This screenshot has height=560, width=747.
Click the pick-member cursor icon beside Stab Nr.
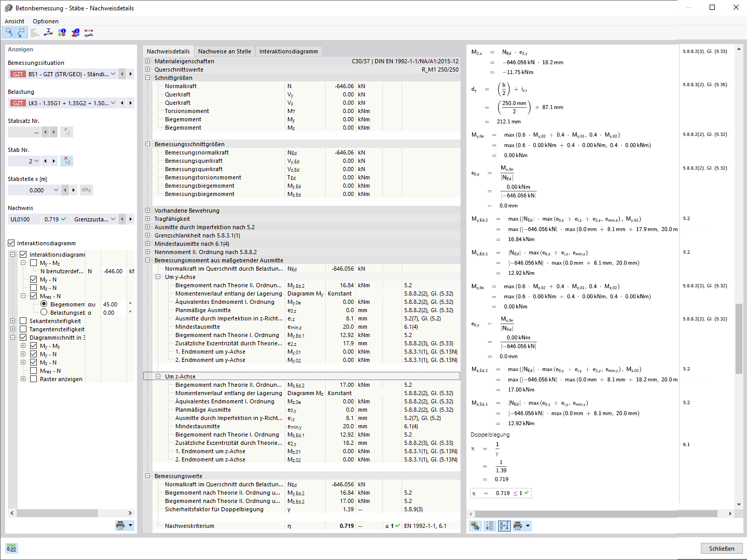(66, 161)
